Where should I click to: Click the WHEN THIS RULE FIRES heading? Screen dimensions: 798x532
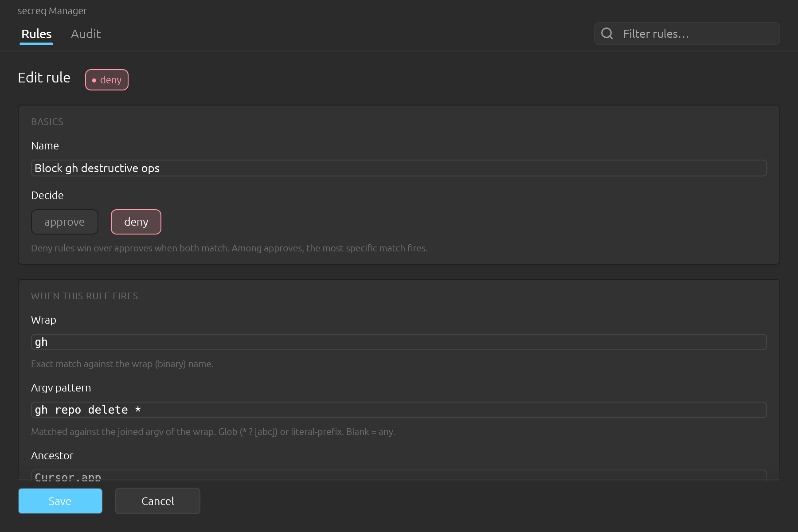[x=84, y=296]
